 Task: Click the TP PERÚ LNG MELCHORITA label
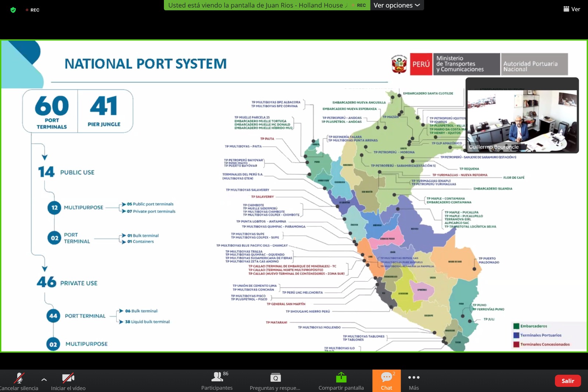click(x=302, y=293)
